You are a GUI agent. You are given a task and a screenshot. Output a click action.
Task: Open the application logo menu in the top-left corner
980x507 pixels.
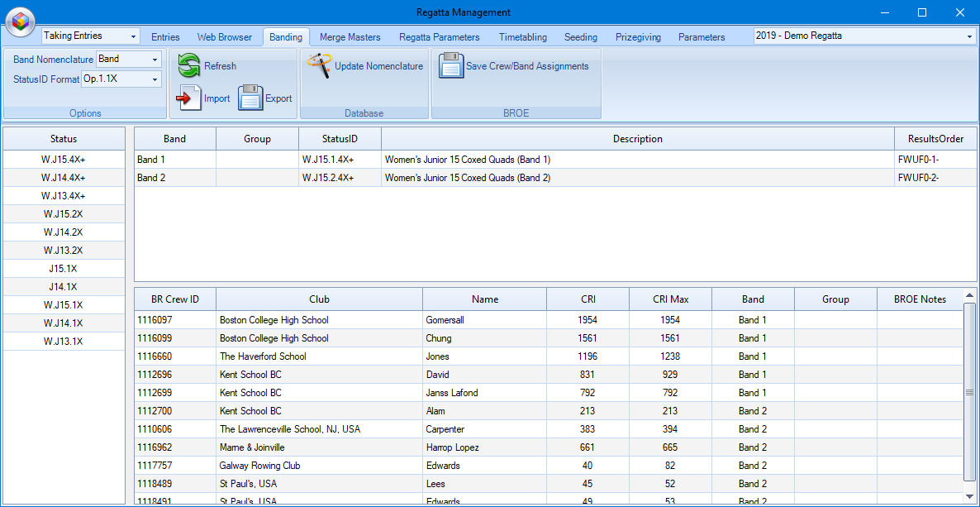(x=19, y=22)
